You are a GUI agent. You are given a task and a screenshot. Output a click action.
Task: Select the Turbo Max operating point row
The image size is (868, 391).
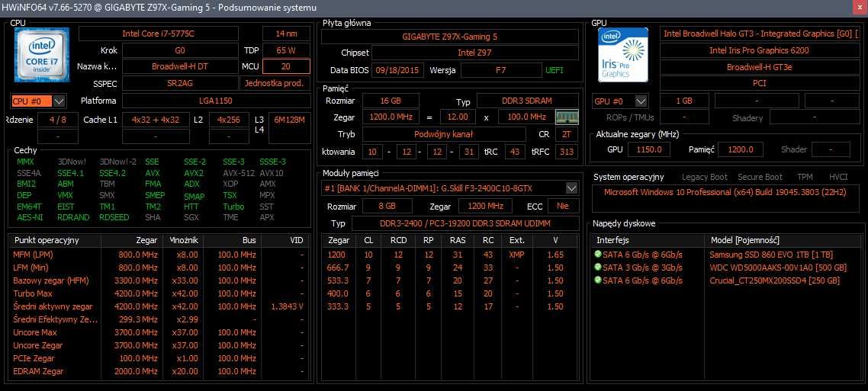(x=159, y=293)
